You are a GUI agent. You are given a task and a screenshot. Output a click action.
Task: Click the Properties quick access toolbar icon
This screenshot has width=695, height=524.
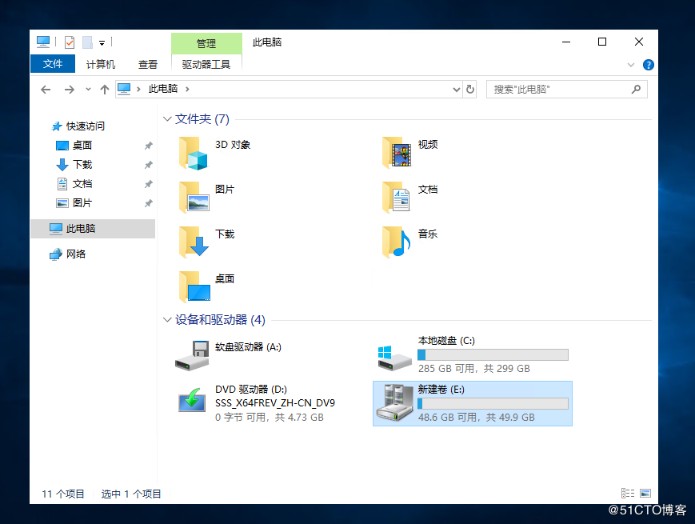coord(70,43)
